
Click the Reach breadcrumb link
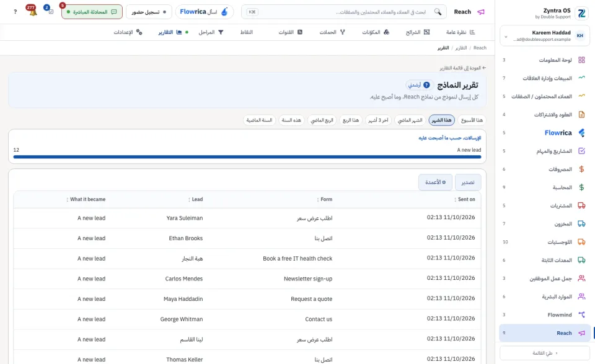(480, 48)
